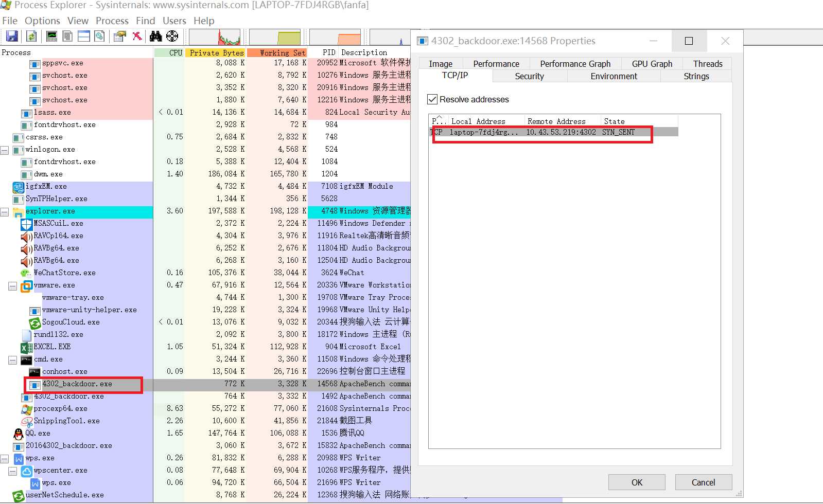Image resolution: width=823 pixels, height=504 pixels.
Task: Switch to the Performance tab
Action: (496, 64)
